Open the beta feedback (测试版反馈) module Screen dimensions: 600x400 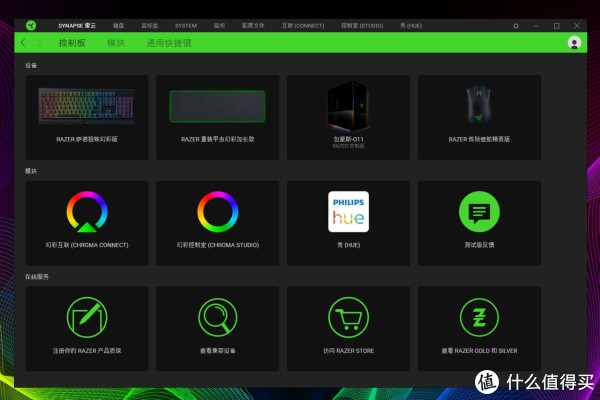click(x=479, y=223)
